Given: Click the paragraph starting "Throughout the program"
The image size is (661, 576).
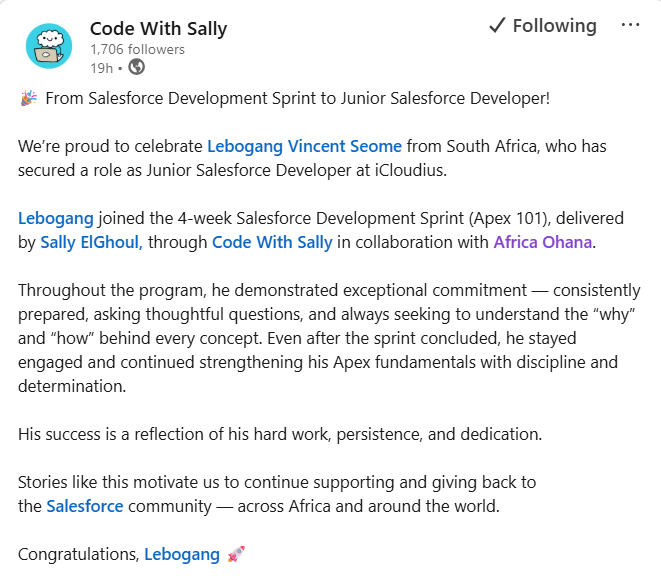Looking at the screenshot, I should 330,338.
